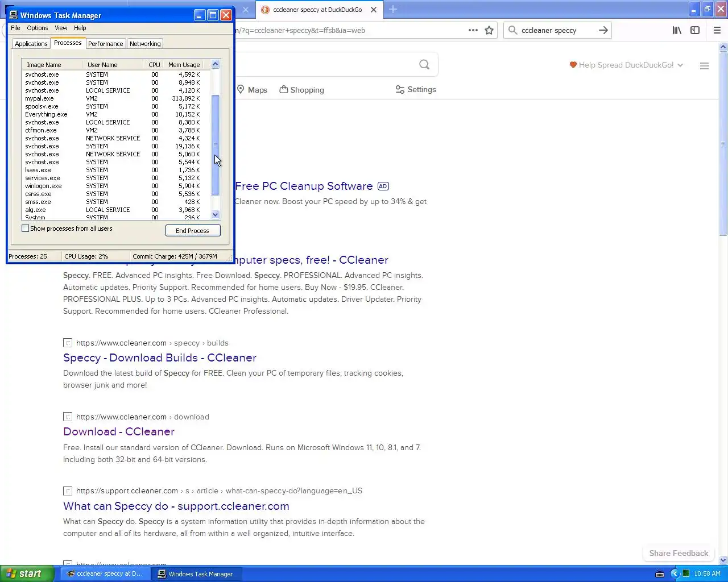
Task: Click the green Task Manager tray icon
Action: 686,573
